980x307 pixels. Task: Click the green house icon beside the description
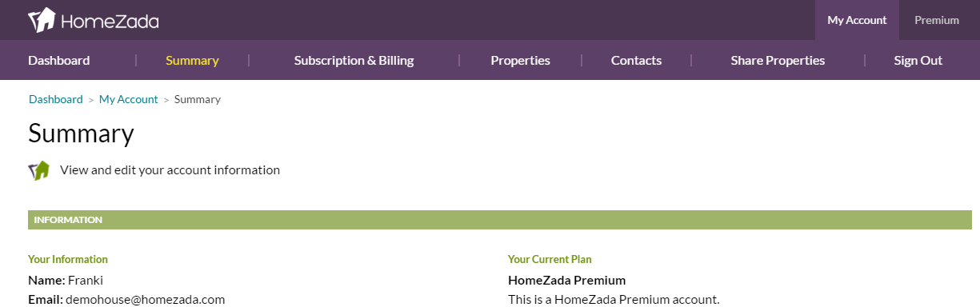pyautogui.click(x=39, y=170)
